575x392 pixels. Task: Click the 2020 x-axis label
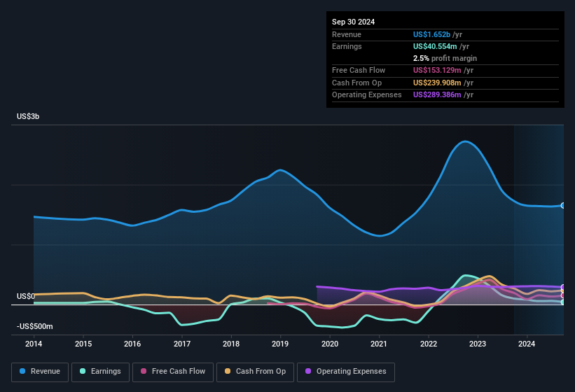tap(330, 344)
